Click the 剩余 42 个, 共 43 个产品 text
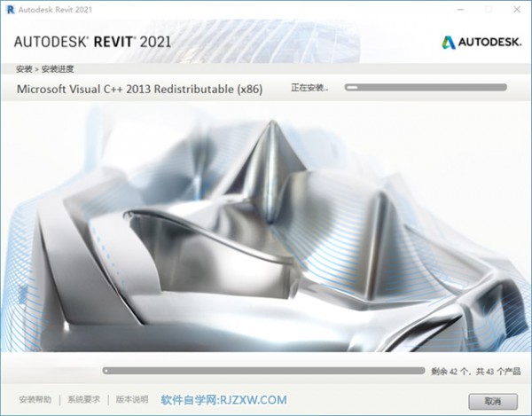This screenshot has width=532, height=416. (475, 372)
